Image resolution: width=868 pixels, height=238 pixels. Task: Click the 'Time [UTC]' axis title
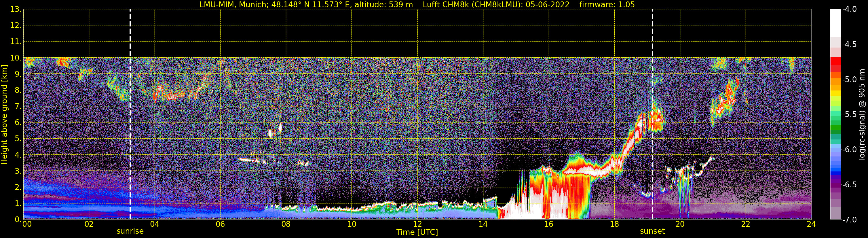click(x=417, y=232)
